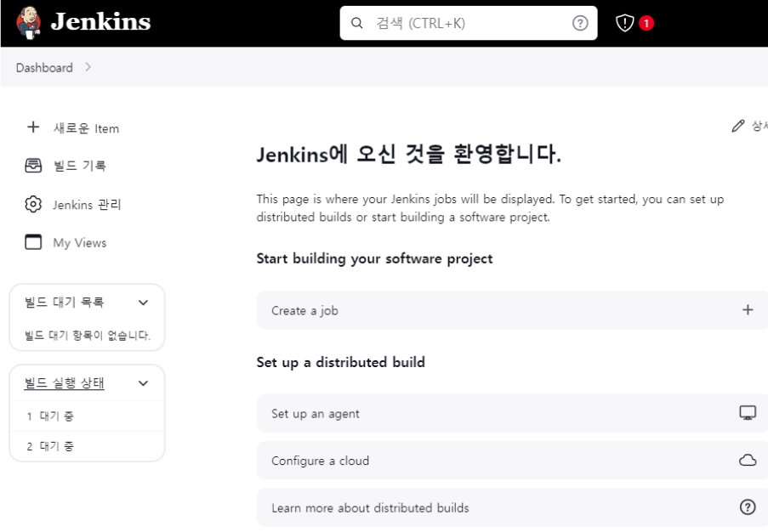The image size is (768, 532).
Task: Open the 빌드 실행 상태 link
Action: 64,382
